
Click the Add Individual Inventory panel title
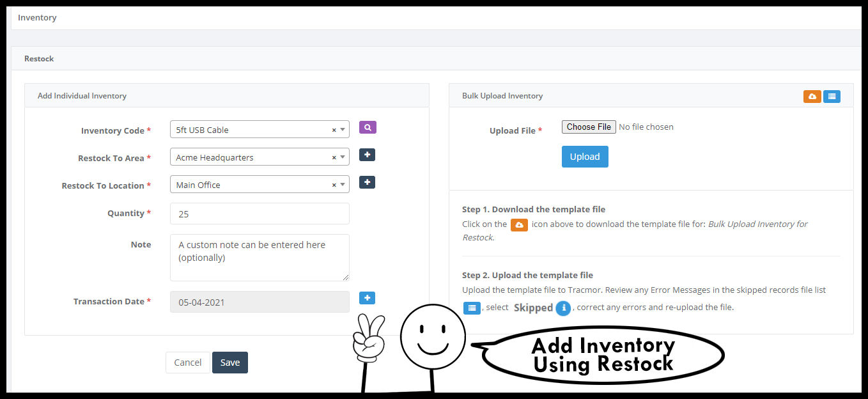[x=82, y=96]
